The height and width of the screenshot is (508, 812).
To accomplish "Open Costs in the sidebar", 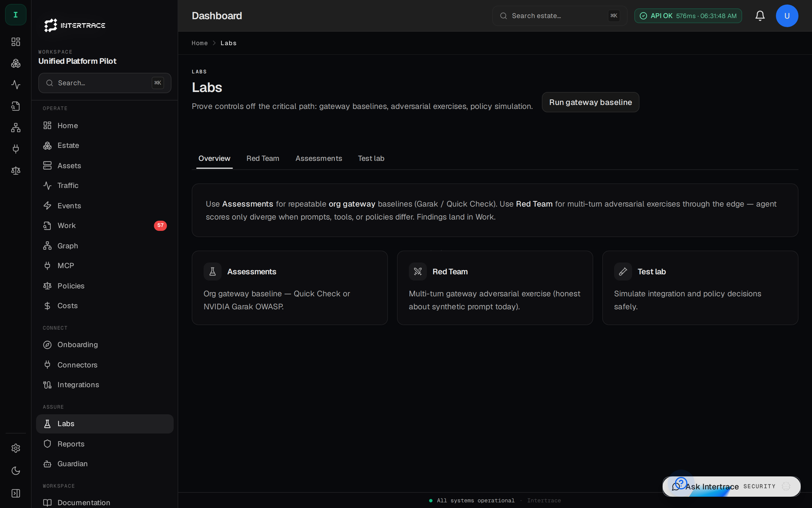I will [105, 306].
